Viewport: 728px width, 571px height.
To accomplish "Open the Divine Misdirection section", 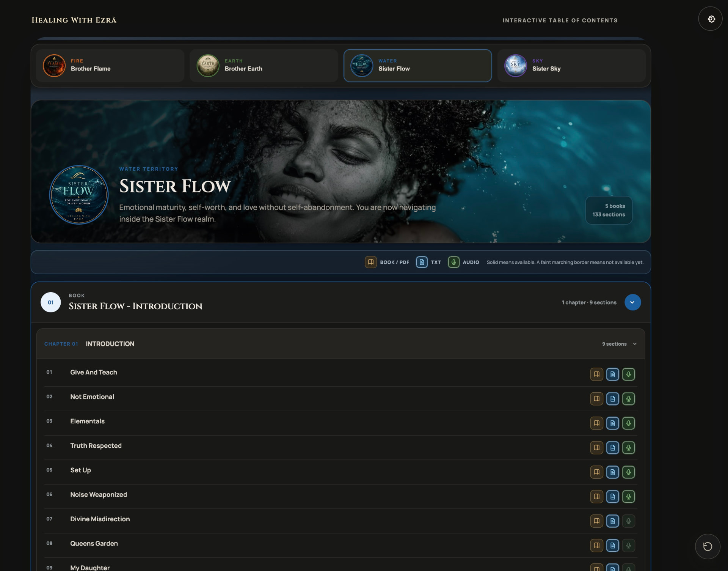I will (100, 519).
